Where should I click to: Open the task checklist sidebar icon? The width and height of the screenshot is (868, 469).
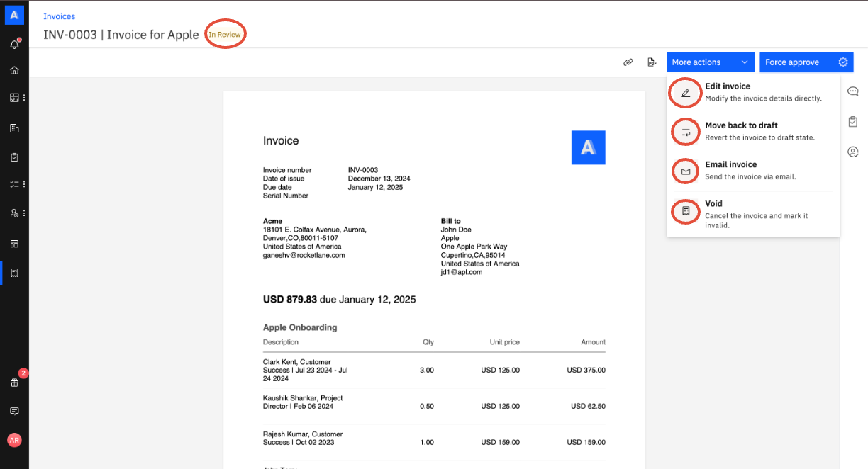[14, 184]
